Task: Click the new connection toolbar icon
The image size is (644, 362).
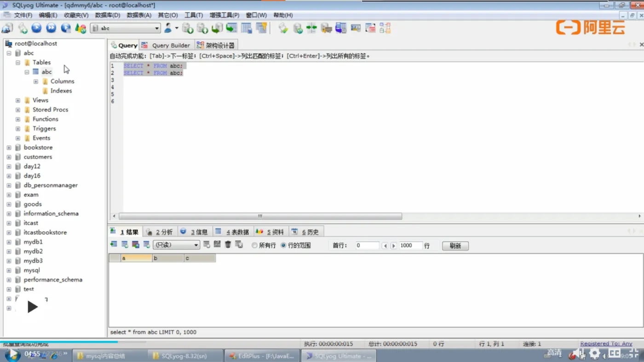Action: point(7,28)
